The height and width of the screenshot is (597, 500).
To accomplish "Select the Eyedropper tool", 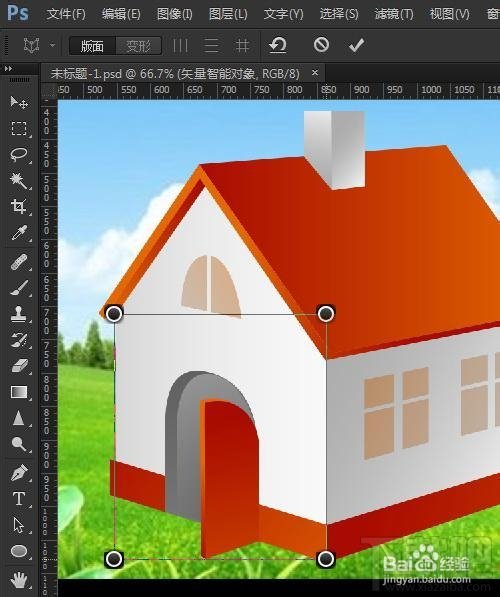I will point(19,232).
